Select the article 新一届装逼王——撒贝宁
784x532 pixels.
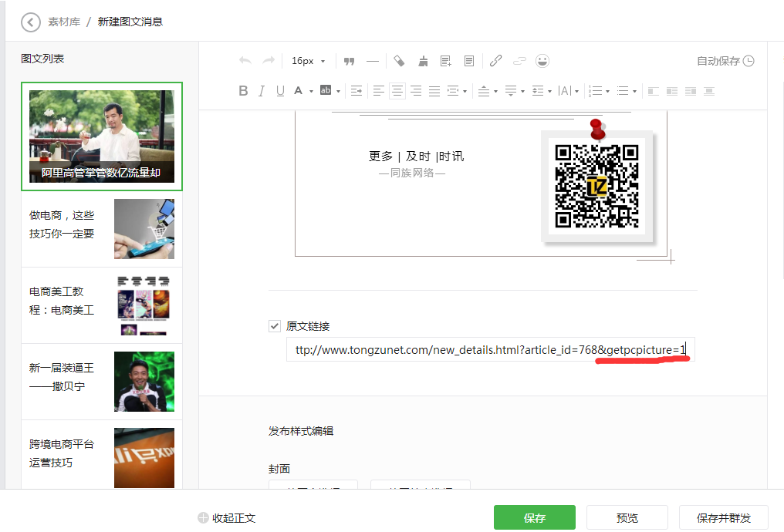(102, 382)
